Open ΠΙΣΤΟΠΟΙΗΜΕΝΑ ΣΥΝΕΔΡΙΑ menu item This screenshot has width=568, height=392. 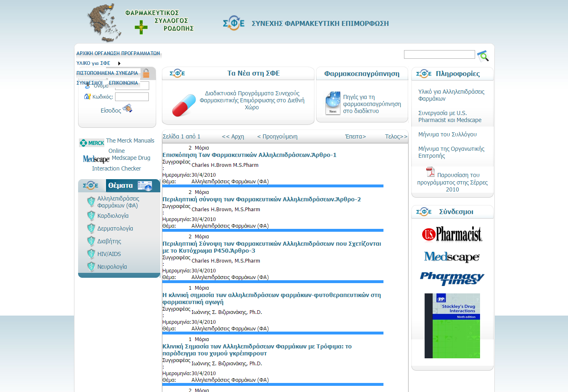[107, 73]
